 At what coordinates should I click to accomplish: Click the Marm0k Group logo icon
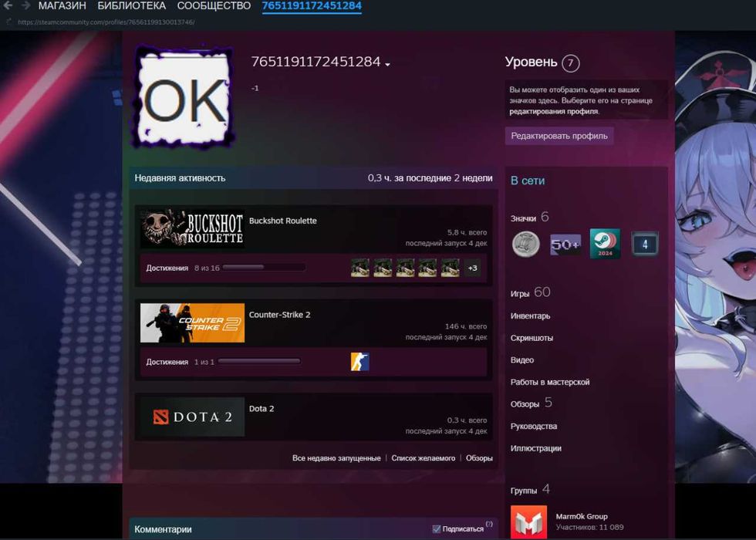point(529,522)
